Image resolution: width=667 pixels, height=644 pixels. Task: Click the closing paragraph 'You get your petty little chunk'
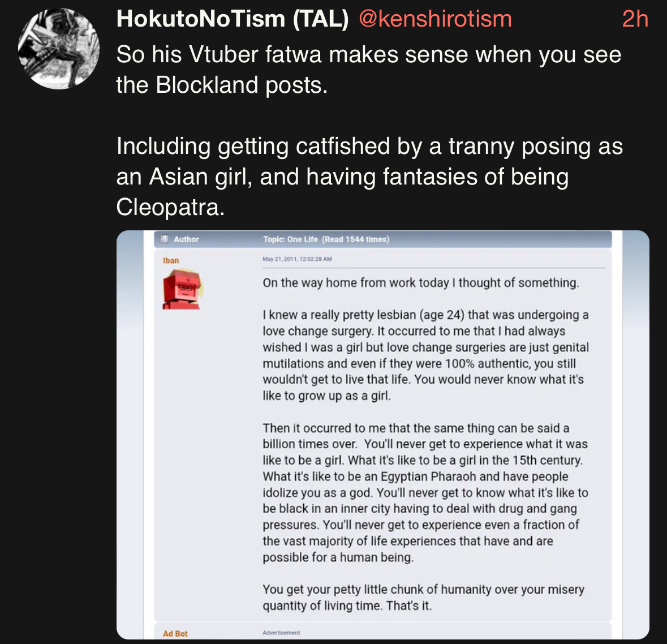(423, 598)
